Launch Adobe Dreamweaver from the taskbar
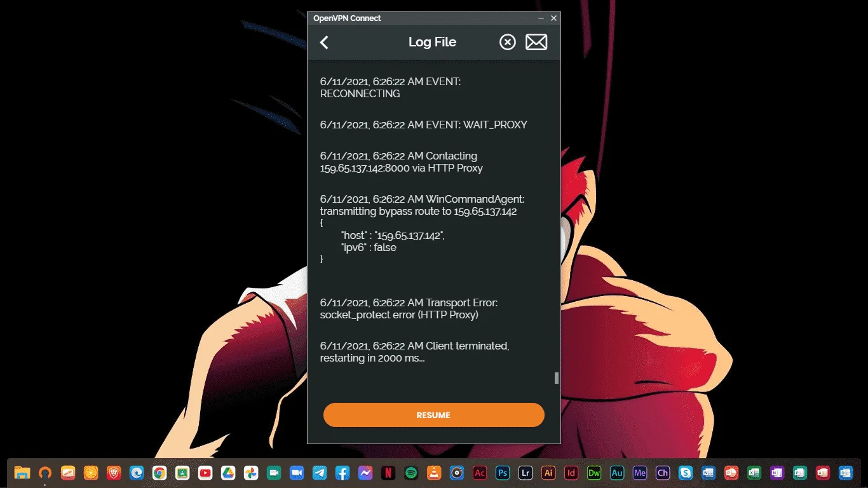Image resolution: width=868 pixels, height=488 pixels. 594,473
